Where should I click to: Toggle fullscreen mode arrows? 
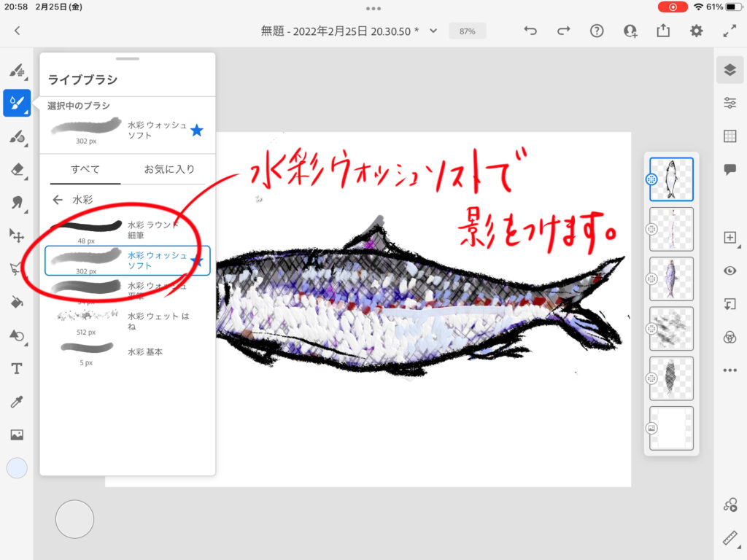tap(729, 31)
